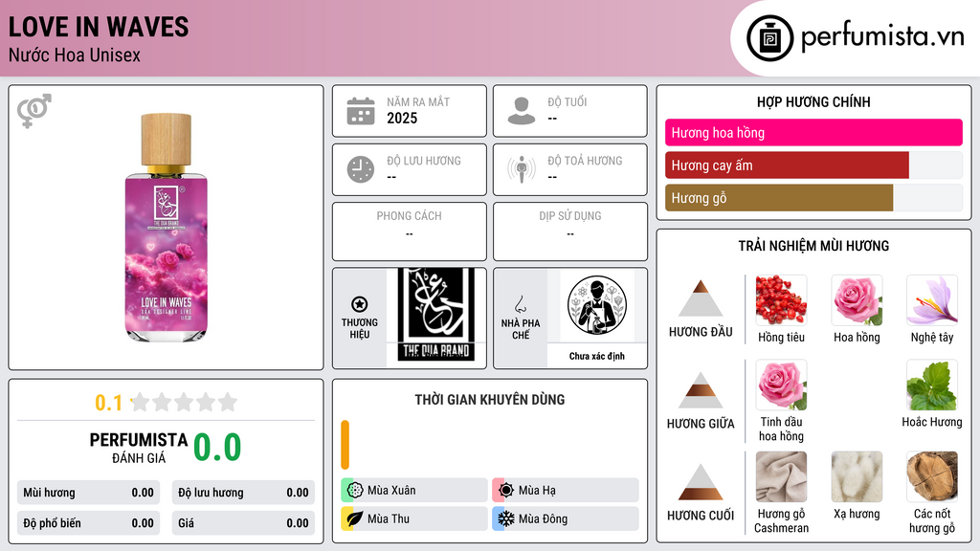Viewport: 980px width, 551px height.
Task: Click the five-star rating row
Action: coord(184,402)
